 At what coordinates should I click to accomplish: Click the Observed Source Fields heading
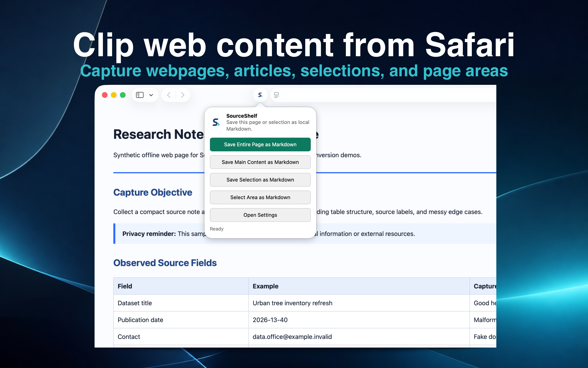click(165, 263)
